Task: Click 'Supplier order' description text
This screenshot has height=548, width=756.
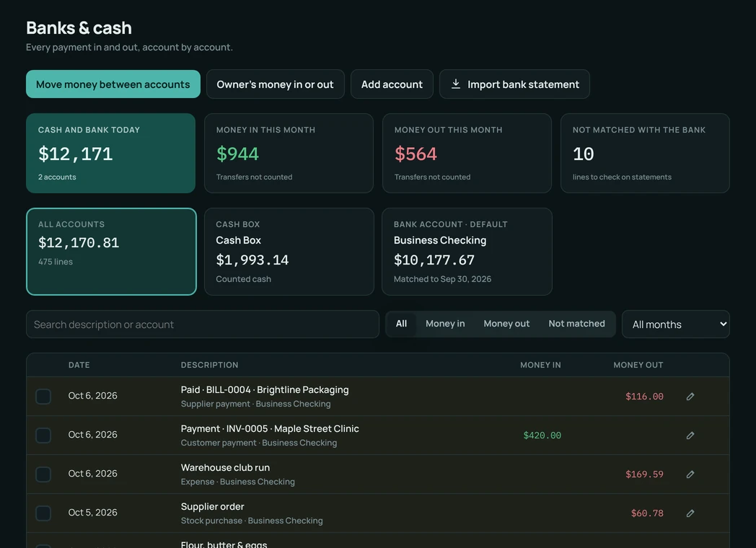Action: [x=212, y=507]
